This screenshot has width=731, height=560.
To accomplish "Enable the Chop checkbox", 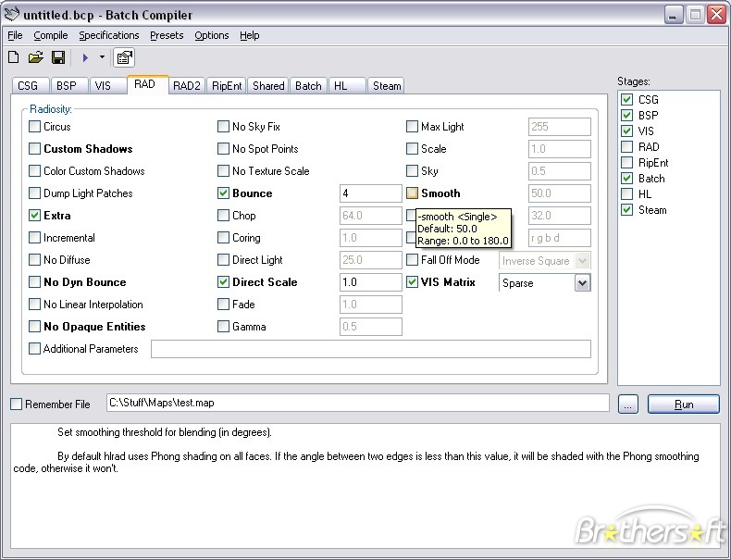I will click(x=223, y=216).
